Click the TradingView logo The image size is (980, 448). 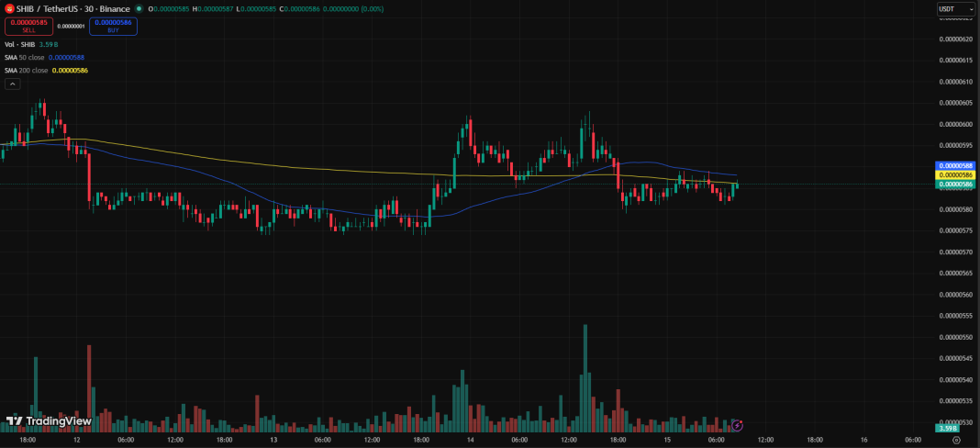50,421
